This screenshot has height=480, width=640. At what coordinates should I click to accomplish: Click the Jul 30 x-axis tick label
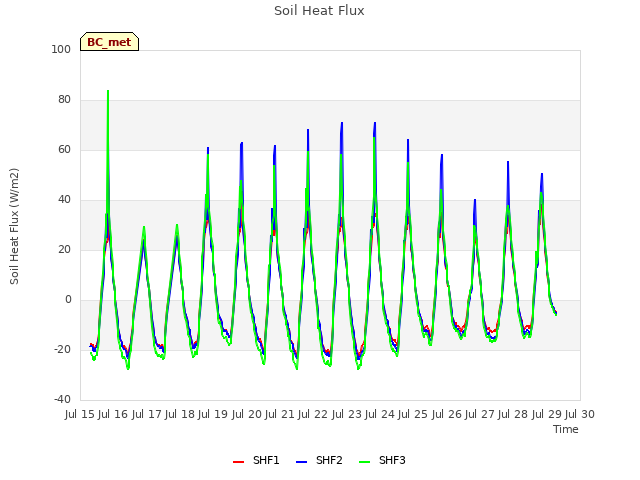(580, 414)
